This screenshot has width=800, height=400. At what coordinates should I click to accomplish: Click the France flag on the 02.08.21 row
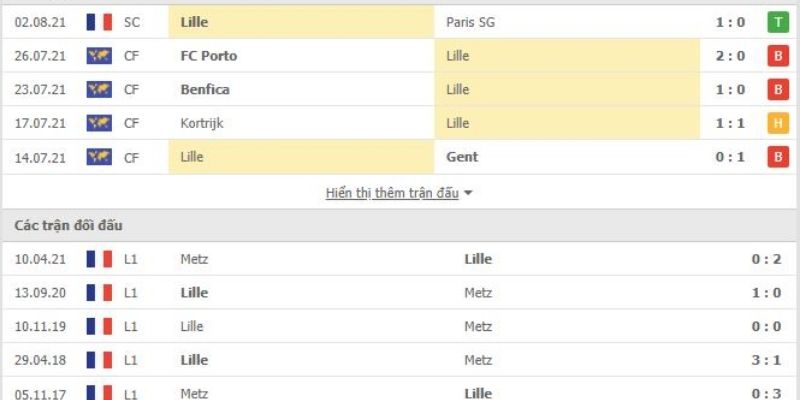[99, 22]
